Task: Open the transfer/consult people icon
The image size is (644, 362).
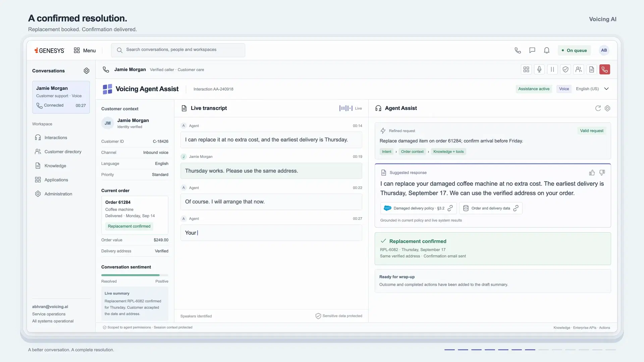Action: 578,69
